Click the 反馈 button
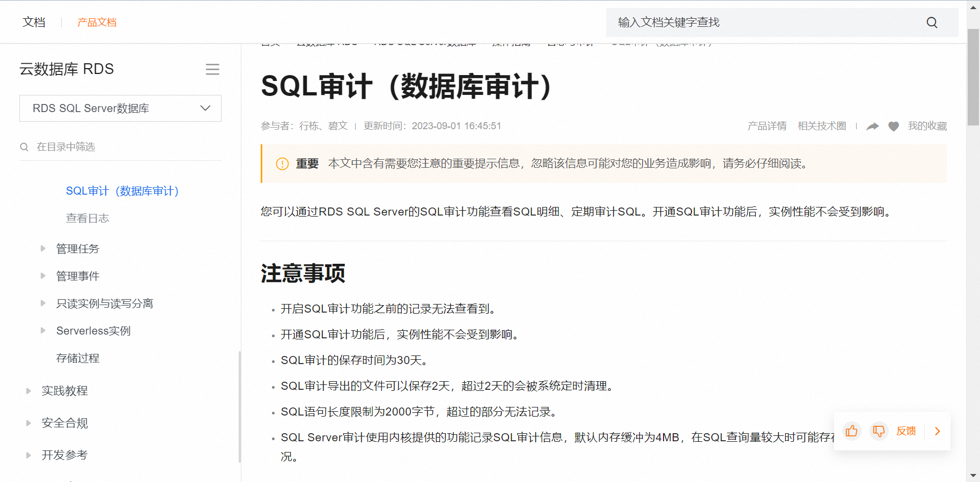 [906, 431]
